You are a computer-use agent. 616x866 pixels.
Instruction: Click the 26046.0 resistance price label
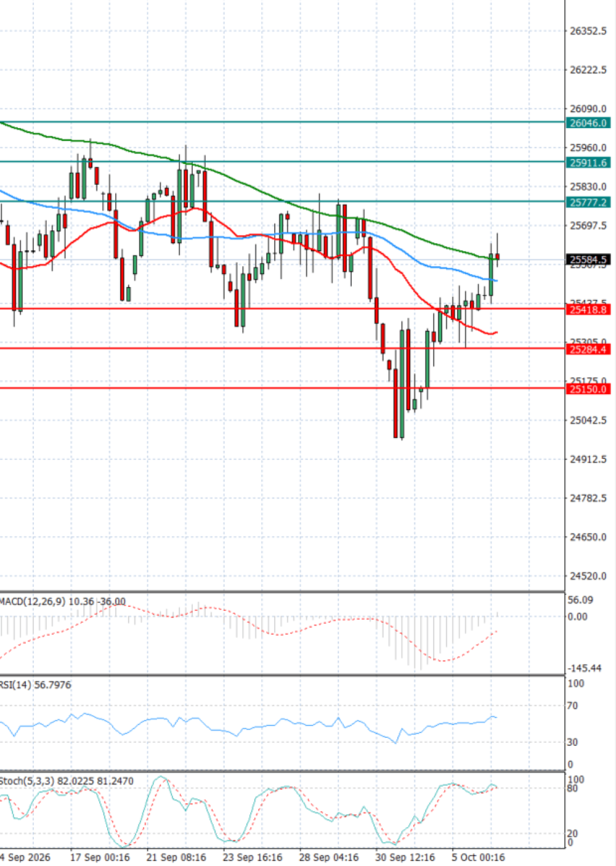coord(588,123)
